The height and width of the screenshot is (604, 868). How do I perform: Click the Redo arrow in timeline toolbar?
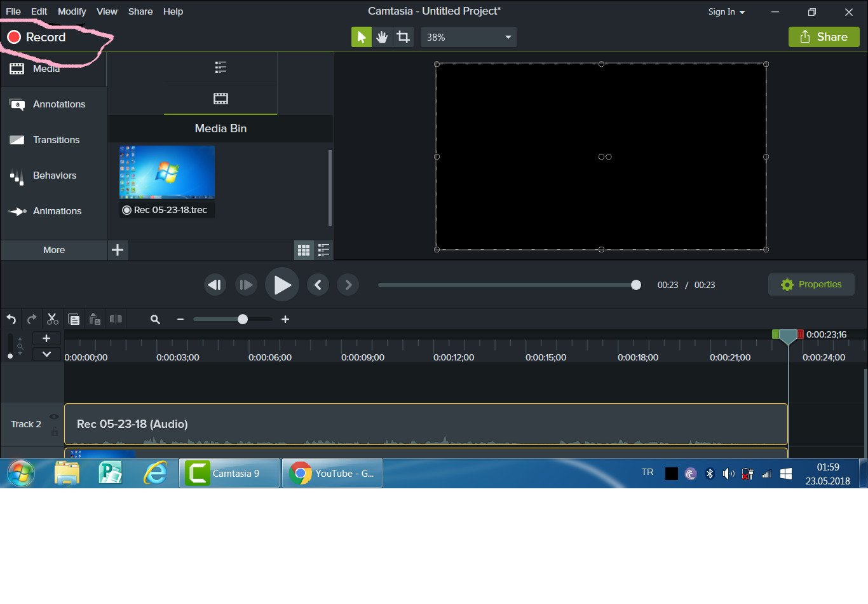click(32, 319)
